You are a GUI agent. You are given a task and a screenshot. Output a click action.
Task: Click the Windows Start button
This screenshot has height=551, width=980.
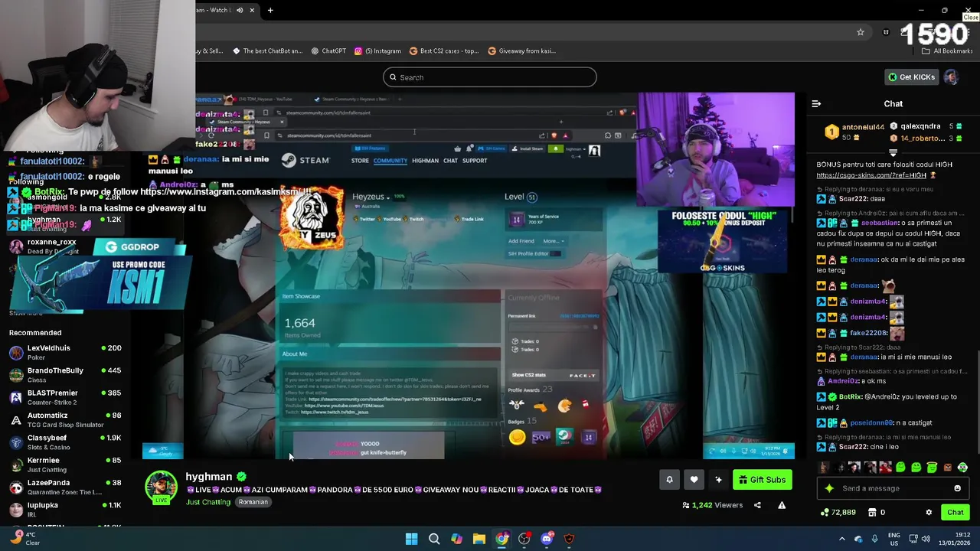(411, 539)
